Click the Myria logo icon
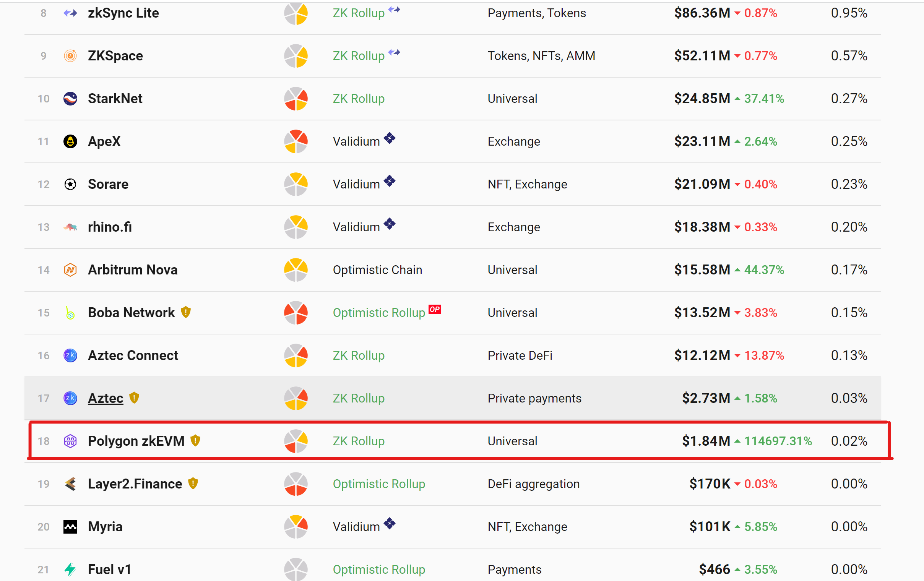The image size is (924, 581). click(x=70, y=527)
